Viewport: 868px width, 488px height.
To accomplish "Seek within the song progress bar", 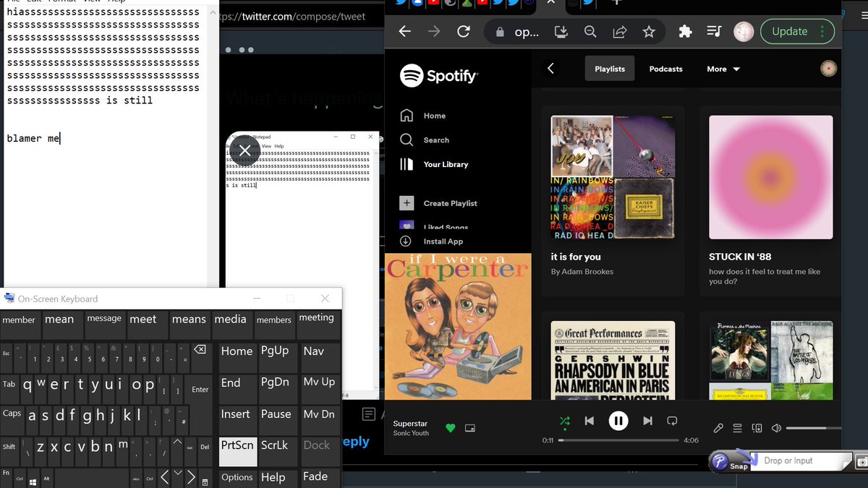I will coord(618,440).
